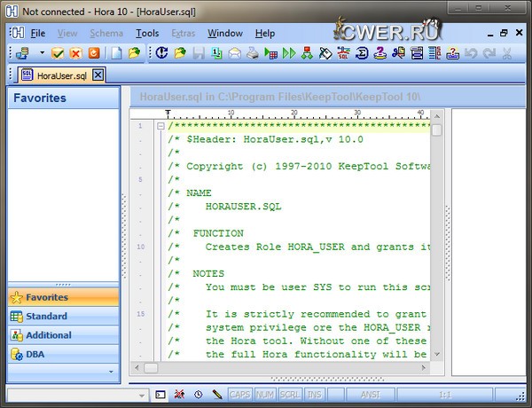Click the sigma icon in the toolbar
This screenshot has width=532, height=408.
coord(363,53)
